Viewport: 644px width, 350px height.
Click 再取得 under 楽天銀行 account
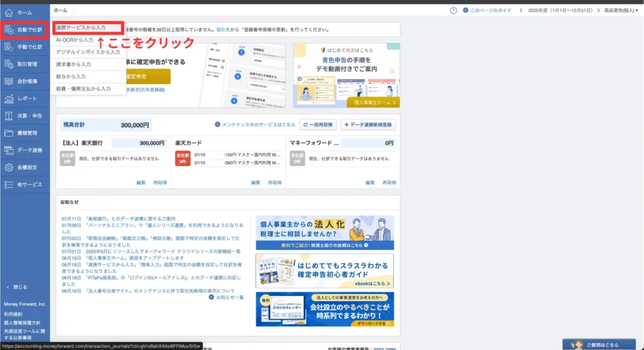(x=160, y=183)
